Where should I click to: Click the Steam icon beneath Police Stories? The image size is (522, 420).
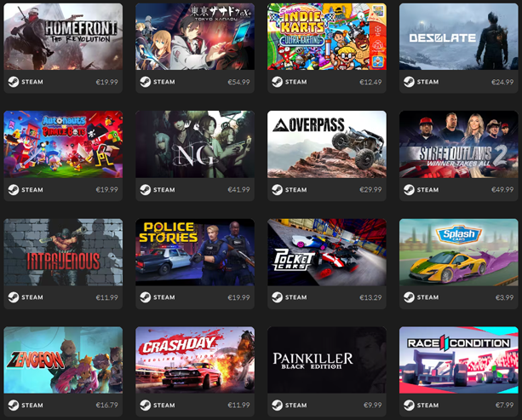tap(145, 297)
